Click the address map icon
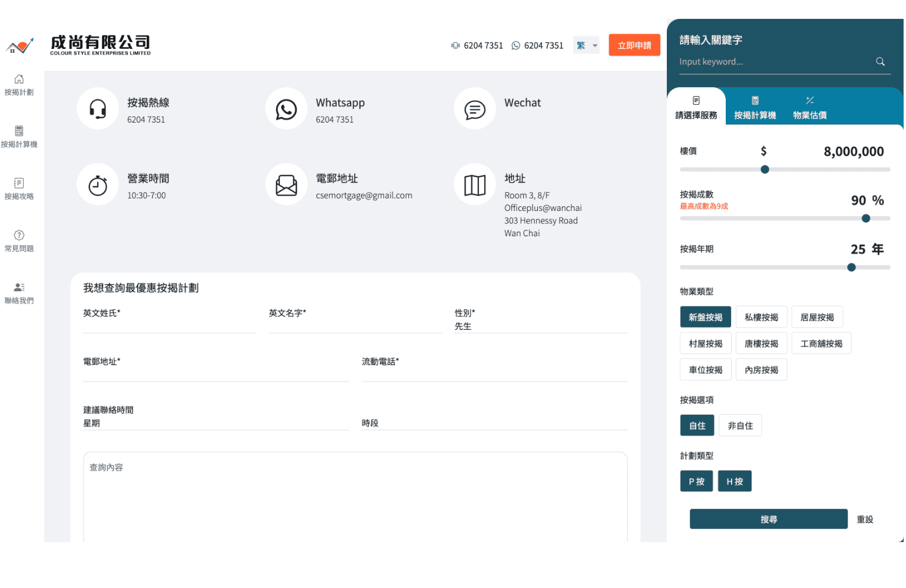The image size is (906, 588). pyautogui.click(x=475, y=185)
